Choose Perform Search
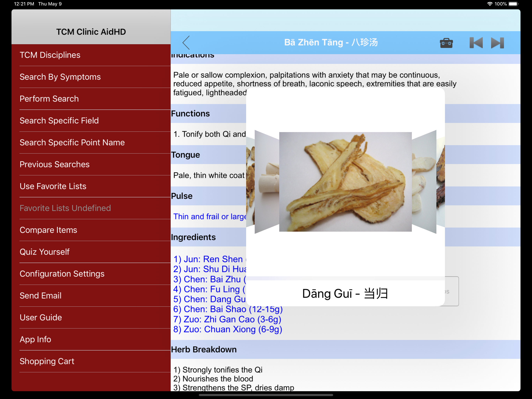The width and height of the screenshot is (532, 399). 91,99
